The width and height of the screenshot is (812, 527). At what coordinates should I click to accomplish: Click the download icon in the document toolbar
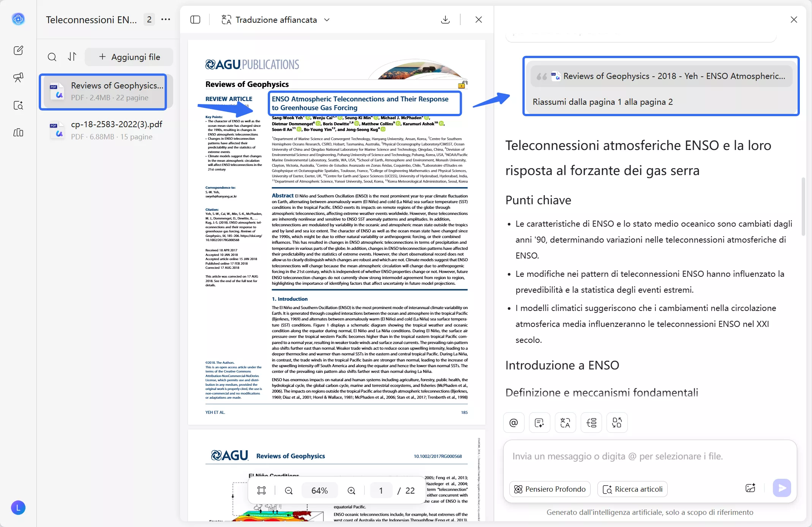(445, 19)
